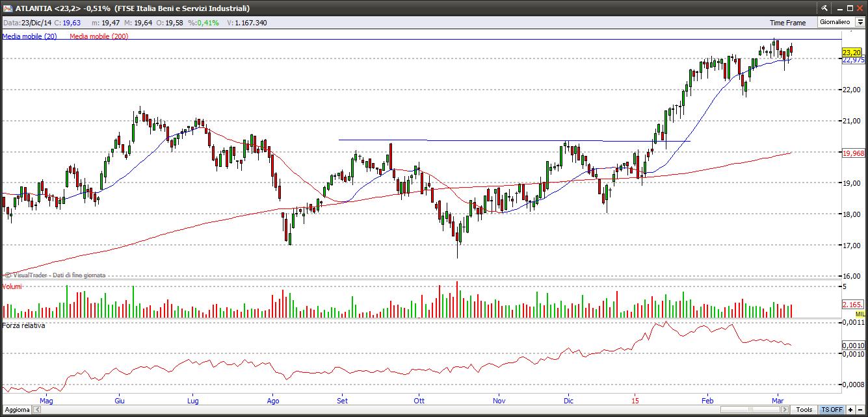Click the C: 19,63 close price readout

tap(68, 23)
